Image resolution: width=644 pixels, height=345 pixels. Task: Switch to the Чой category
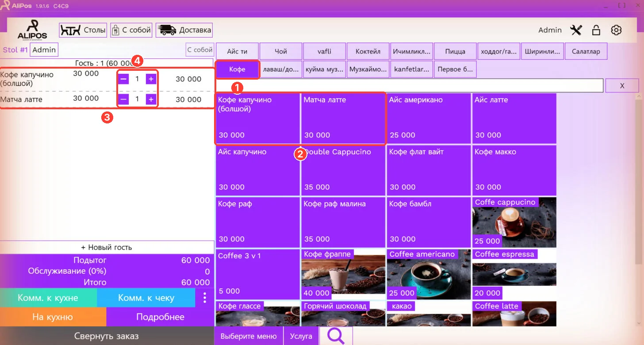click(281, 51)
